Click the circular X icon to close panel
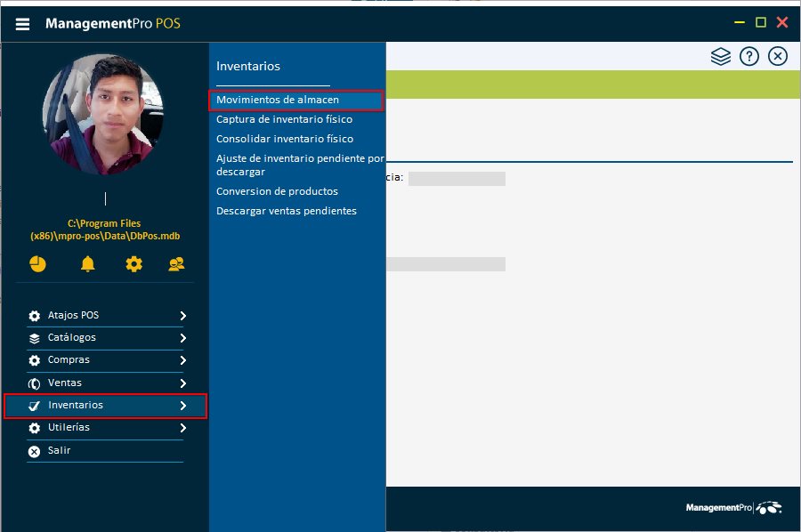The width and height of the screenshot is (801, 532). point(777,55)
